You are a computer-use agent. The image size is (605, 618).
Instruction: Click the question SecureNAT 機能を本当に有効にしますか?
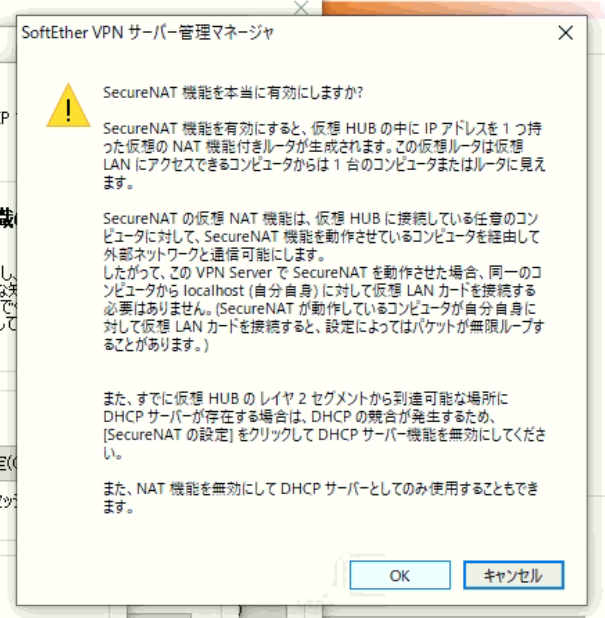pos(233,93)
